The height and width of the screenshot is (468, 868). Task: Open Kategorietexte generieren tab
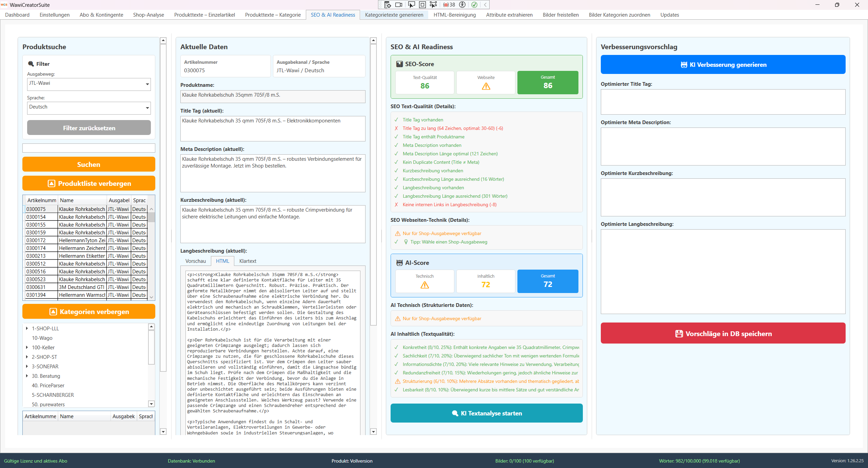pos(394,15)
